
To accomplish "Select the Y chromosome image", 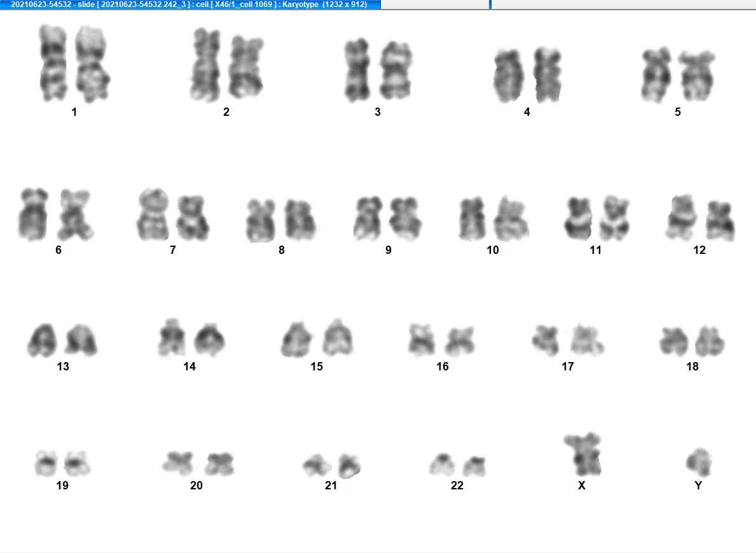I will (x=699, y=462).
